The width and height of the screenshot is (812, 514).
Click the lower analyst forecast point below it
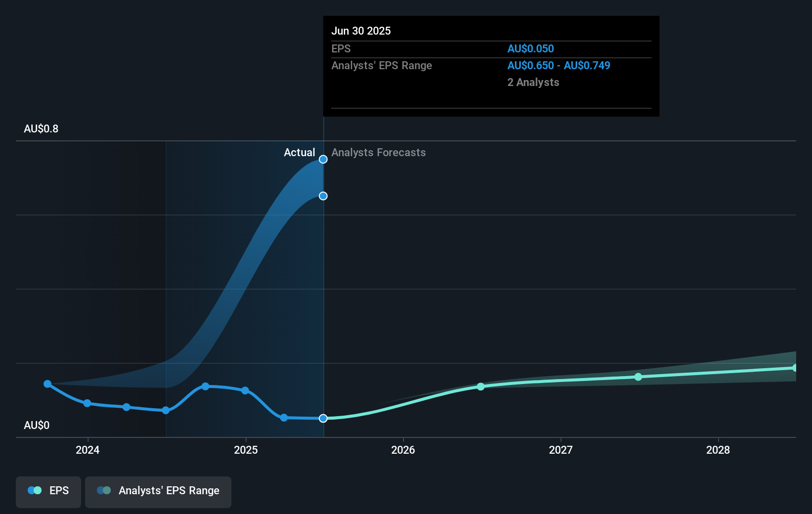[x=323, y=196]
